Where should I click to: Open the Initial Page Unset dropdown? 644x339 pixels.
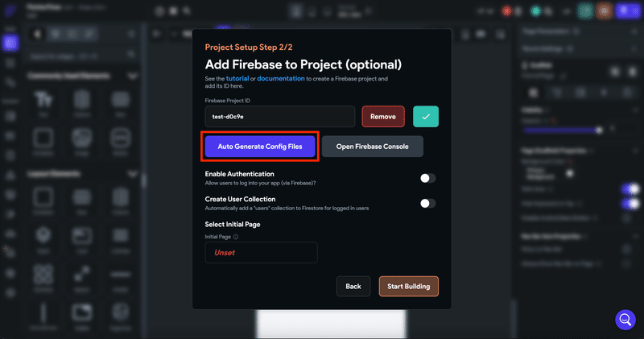[x=261, y=252]
